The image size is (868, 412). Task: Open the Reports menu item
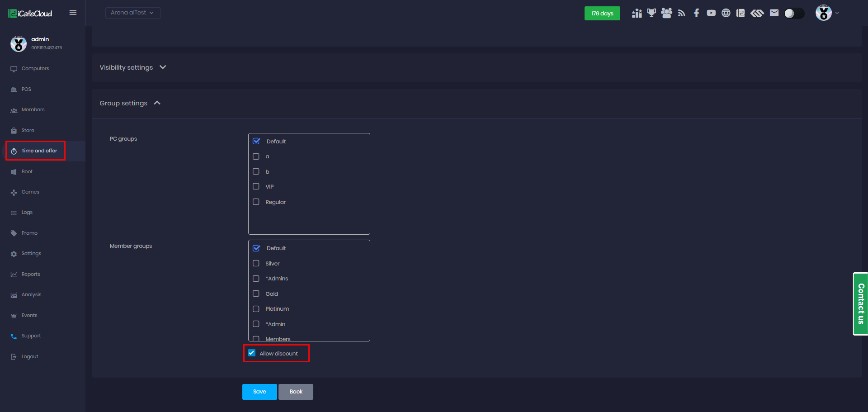pos(31,274)
